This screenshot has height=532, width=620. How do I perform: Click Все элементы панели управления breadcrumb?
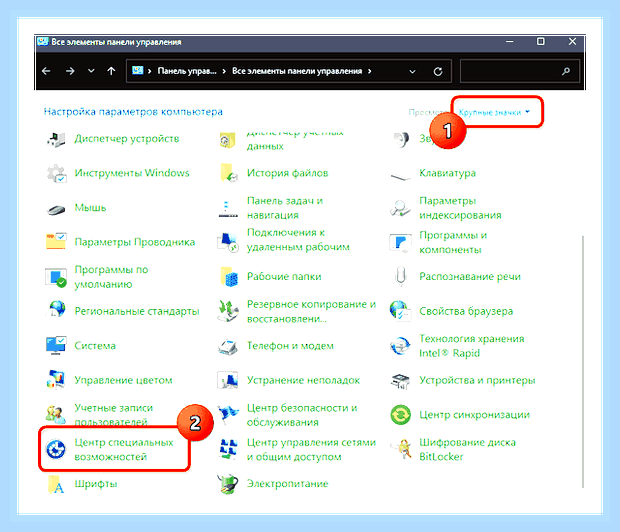coord(297,71)
